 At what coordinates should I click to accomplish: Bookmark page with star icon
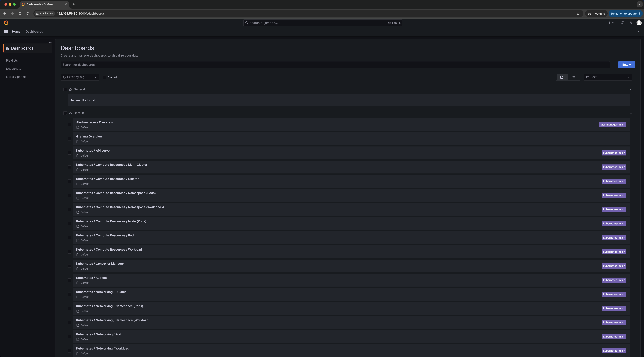[x=578, y=13]
